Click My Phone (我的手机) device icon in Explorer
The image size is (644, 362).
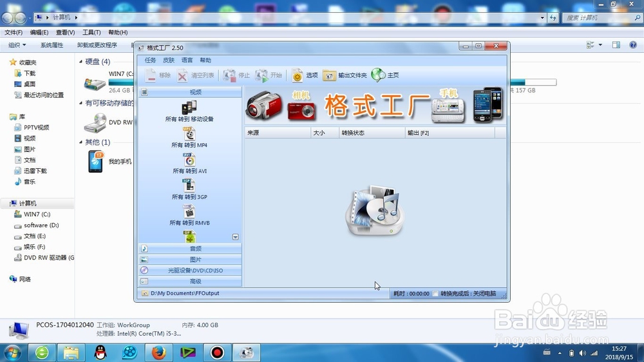[x=96, y=161]
